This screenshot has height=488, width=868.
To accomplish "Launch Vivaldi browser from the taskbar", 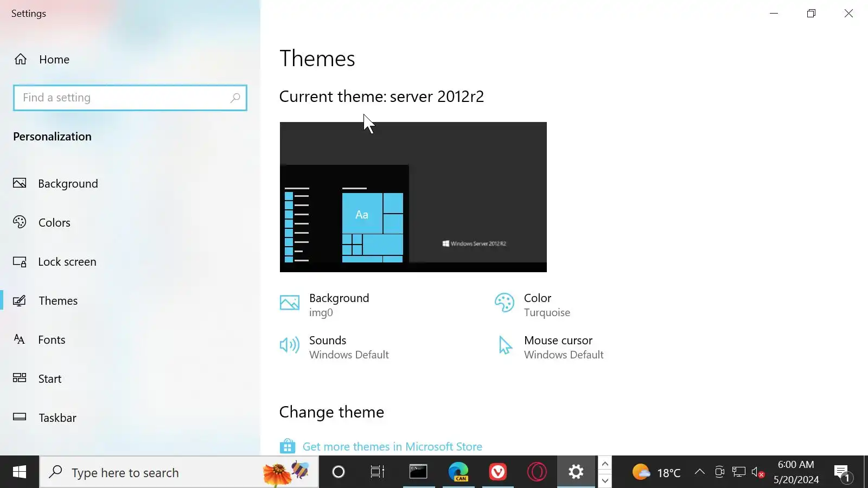I will tap(497, 472).
